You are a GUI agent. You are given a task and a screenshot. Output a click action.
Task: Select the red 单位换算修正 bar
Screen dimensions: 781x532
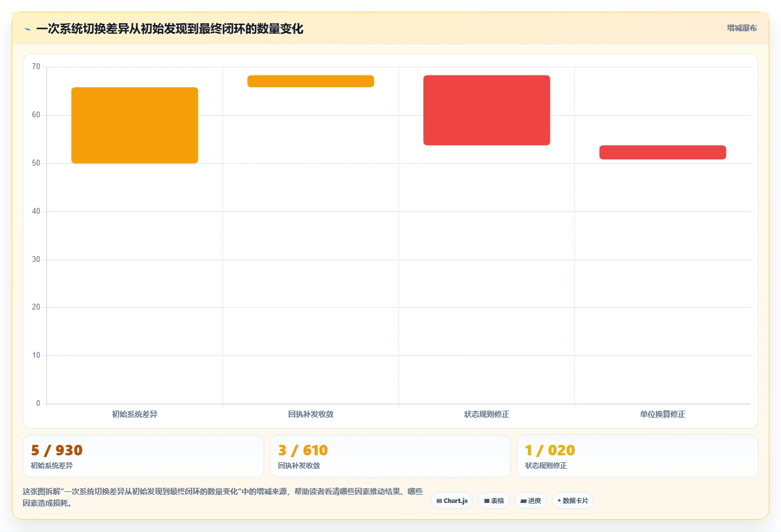[x=663, y=152]
